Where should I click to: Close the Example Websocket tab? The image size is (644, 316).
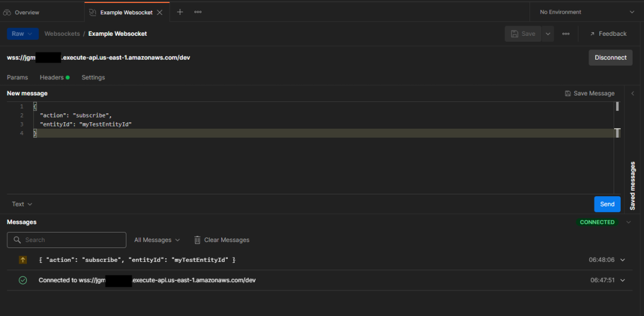[160, 13]
